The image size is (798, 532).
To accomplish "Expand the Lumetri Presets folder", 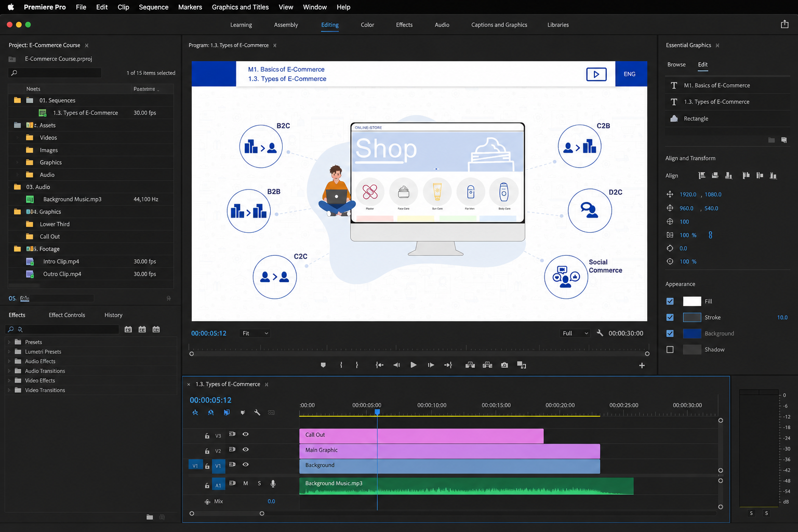I will 9,352.
